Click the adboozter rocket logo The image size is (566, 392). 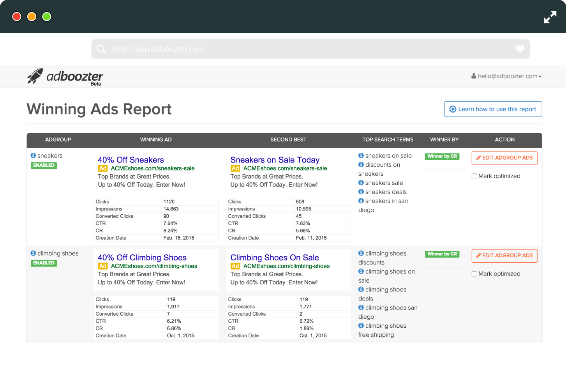[x=35, y=76]
